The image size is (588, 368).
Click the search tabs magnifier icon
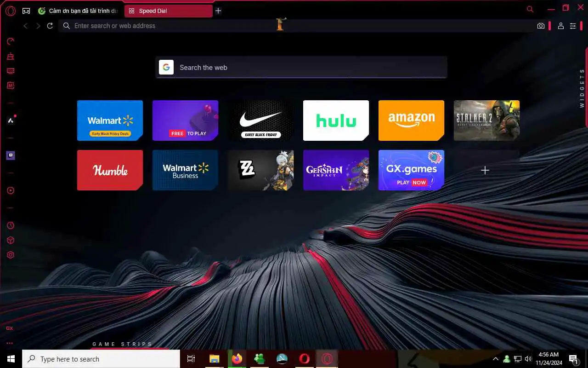(530, 9)
